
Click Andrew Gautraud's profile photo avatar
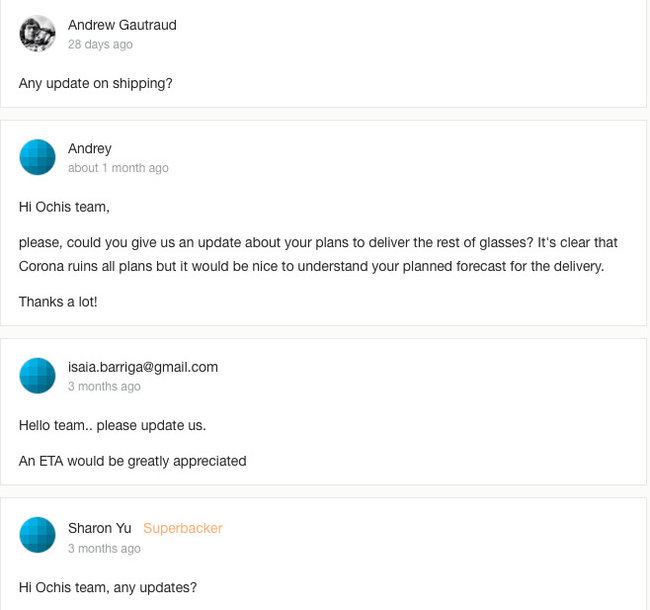pos(38,34)
